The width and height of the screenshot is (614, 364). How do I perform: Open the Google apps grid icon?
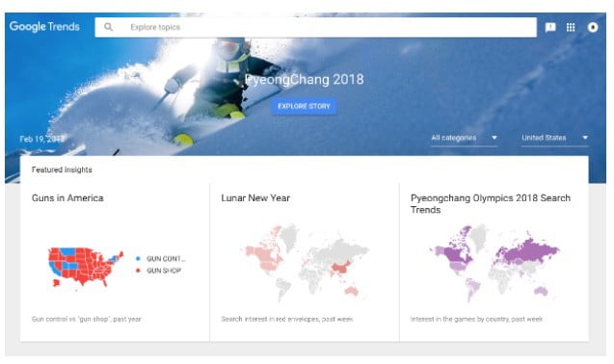pos(571,27)
